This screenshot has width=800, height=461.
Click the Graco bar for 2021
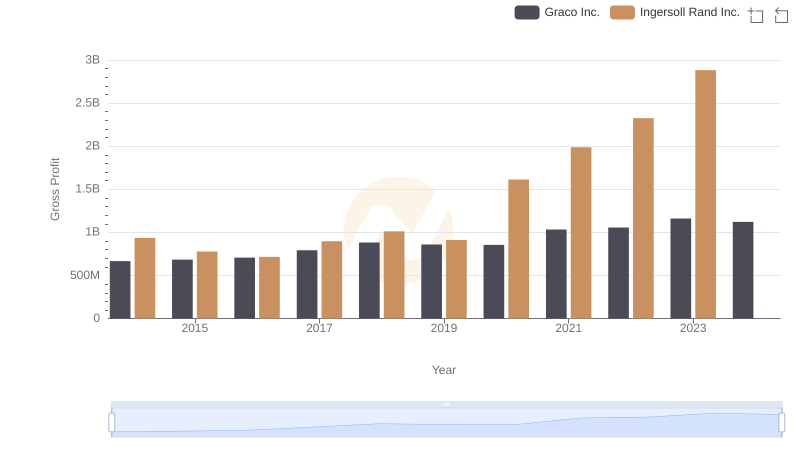click(556, 274)
